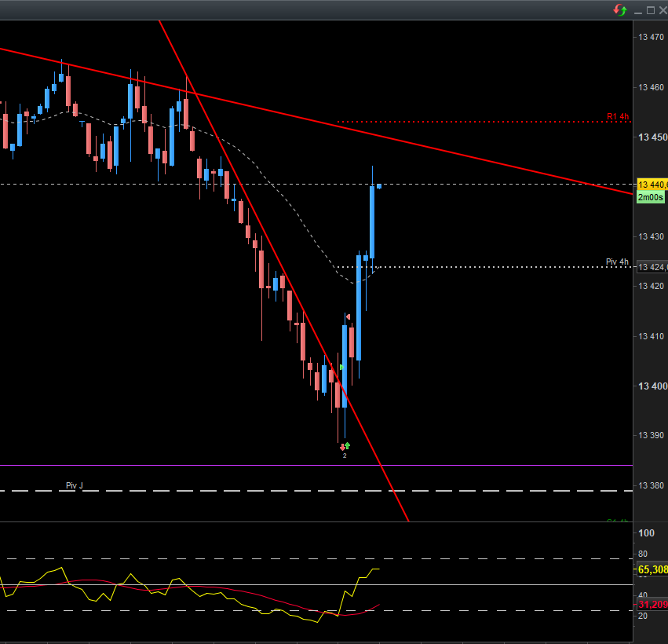Click the 80 level on indicator scale

pos(643,554)
